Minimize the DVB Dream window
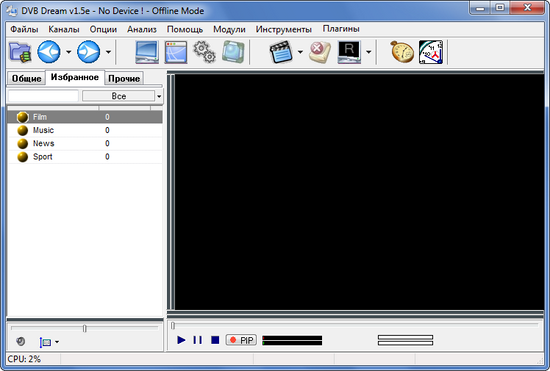This screenshot has width=550, height=371. (480, 8)
